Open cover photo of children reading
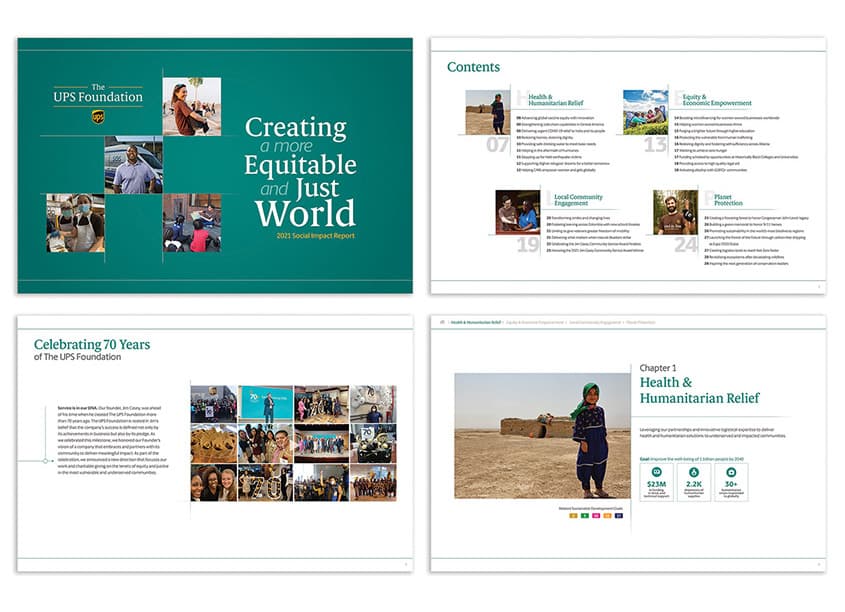The image size is (845, 612). pos(192,223)
